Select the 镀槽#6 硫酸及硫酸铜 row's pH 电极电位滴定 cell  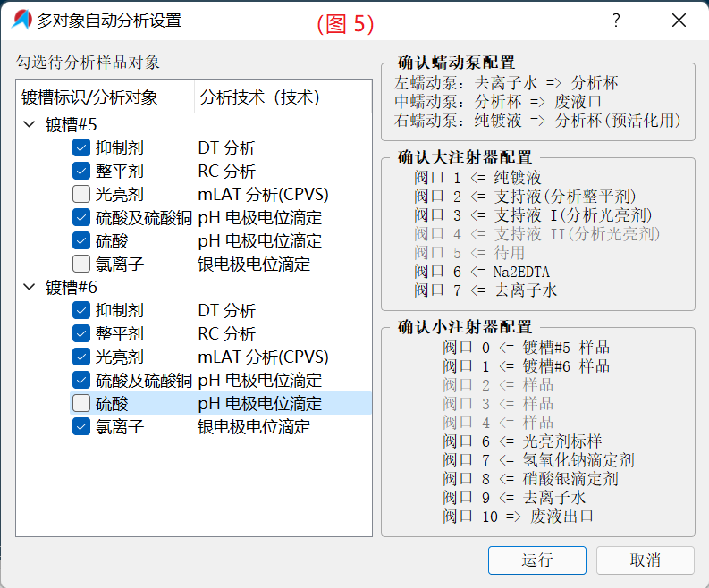tap(259, 381)
